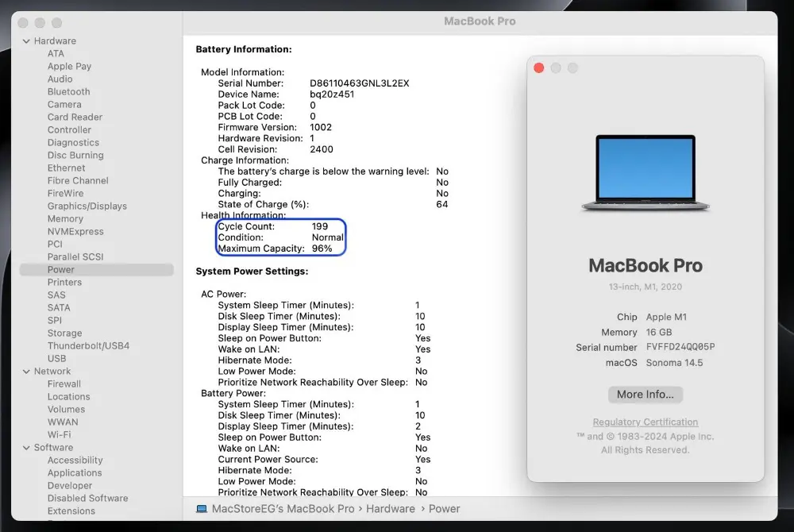This screenshot has width=794, height=532.
Task: Open Ethernet hardware details
Action: click(x=67, y=168)
